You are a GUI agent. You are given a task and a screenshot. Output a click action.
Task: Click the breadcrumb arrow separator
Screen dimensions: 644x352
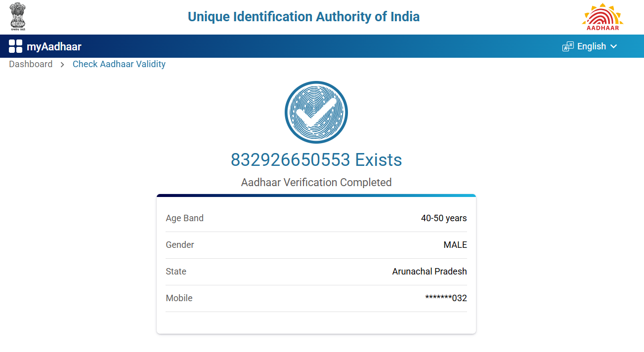[63, 64]
